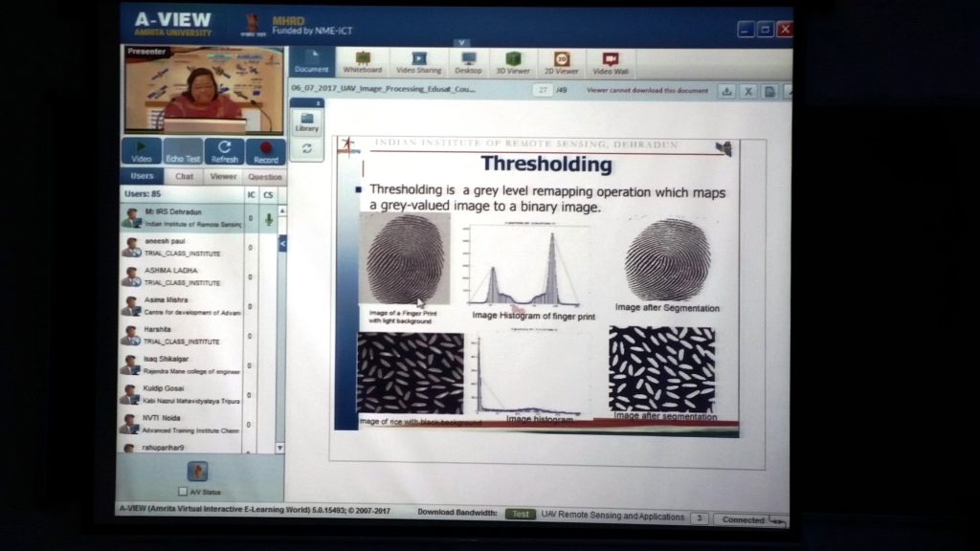Open the Document tab
Screen dimensions: 980x551
coord(311,62)
